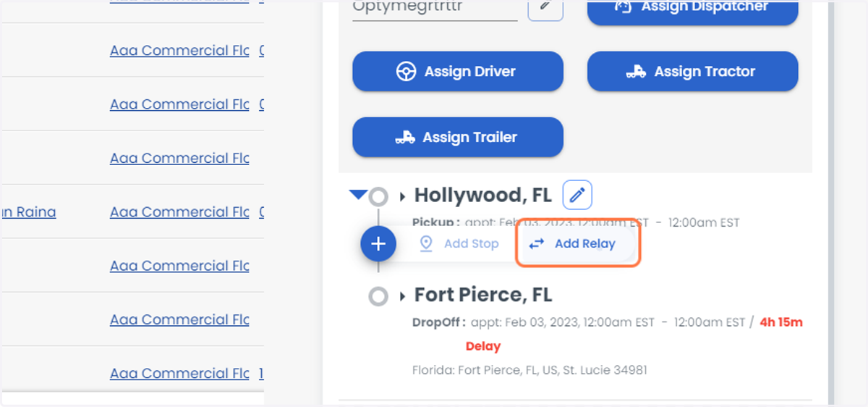Image resolution: width=868 pixels, height=407 pixels.
Task: Select the Hollywood, FL stop circle marker
Action: tap(378, 196)
